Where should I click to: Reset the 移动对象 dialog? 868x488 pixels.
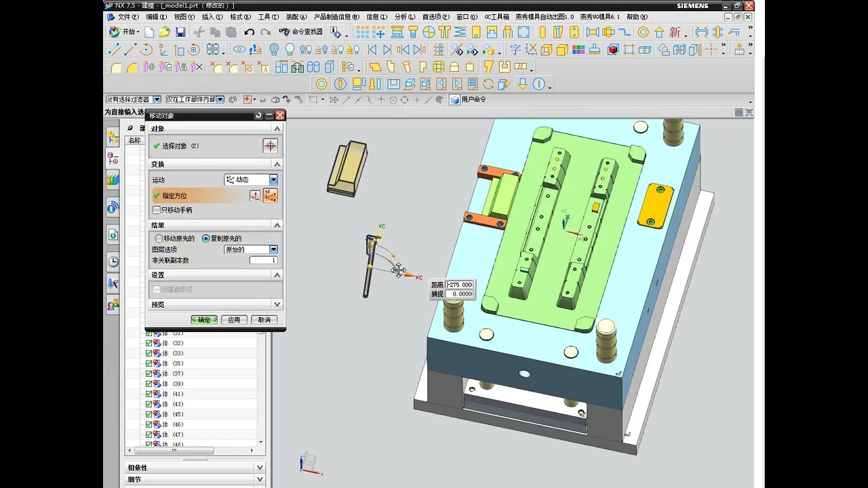click(x=258, y=115)
